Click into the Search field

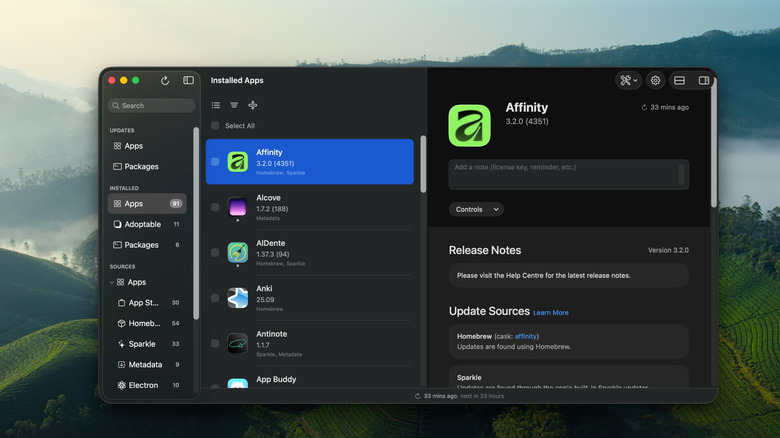tap(151, 106)
